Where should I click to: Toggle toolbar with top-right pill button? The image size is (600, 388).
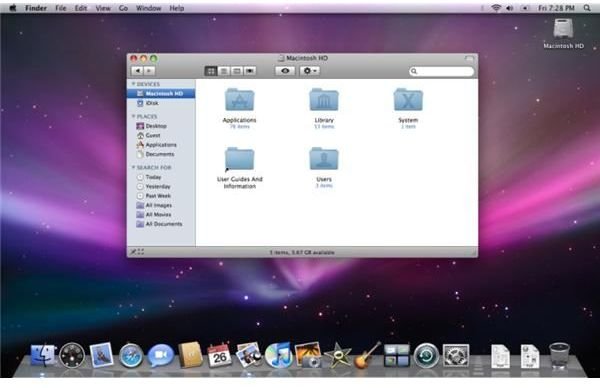click(469, 58)
